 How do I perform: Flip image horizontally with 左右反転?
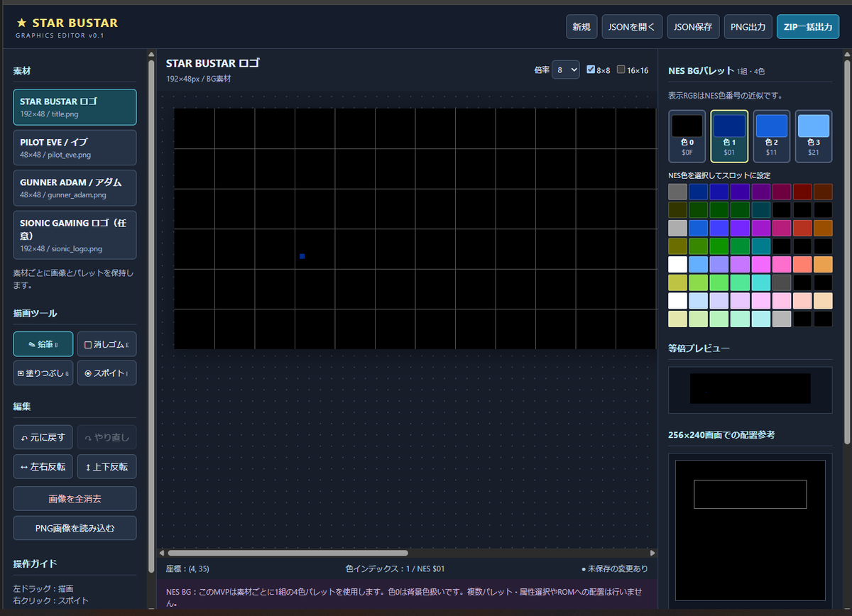(43, 466)
